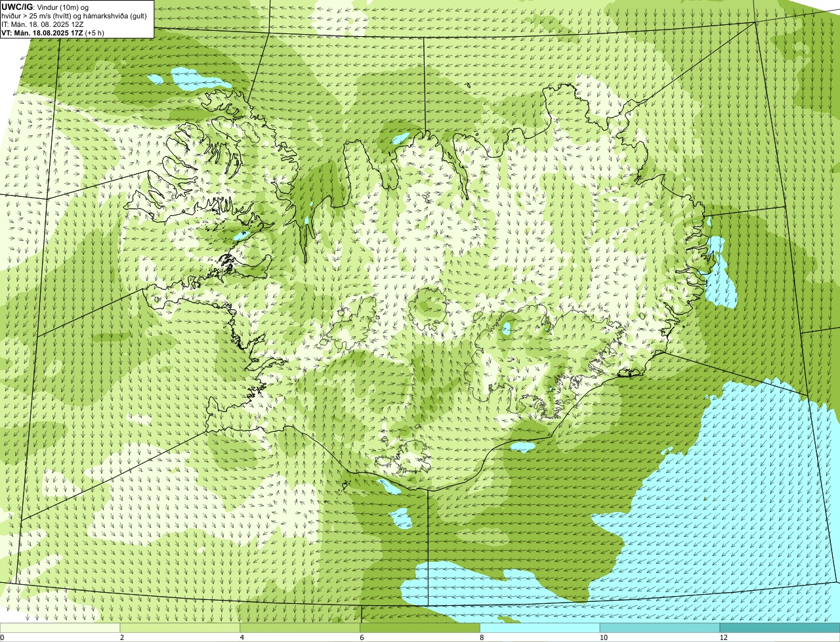Click the scale label '2' under the color bar
The height and width of the screenshot is (642, 840).
[122, 637]
